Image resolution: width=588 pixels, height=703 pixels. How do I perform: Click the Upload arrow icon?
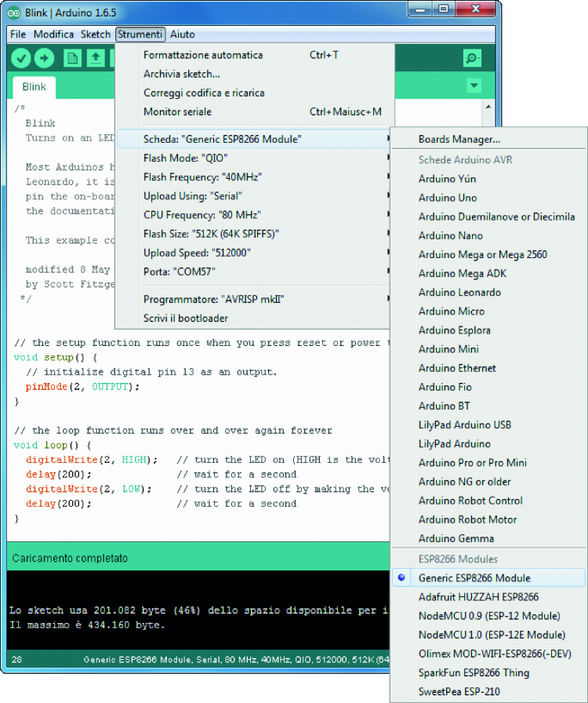tap(44, 58)
